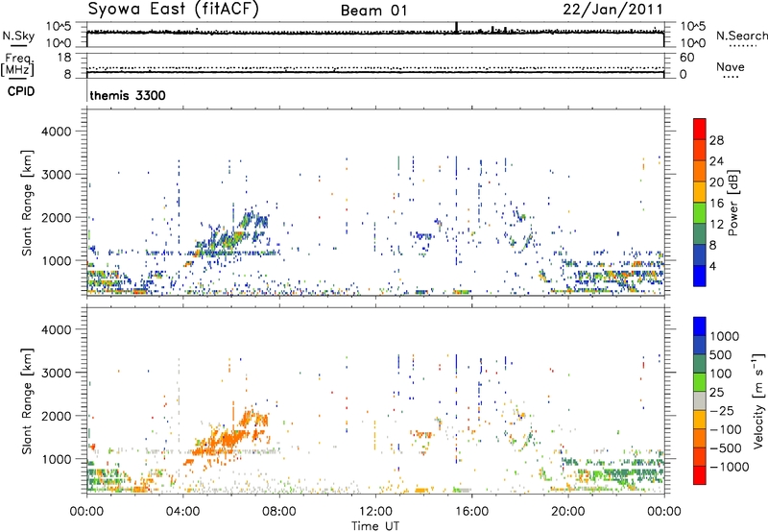Click the "20:00" time axis tick label

(568, 512)
